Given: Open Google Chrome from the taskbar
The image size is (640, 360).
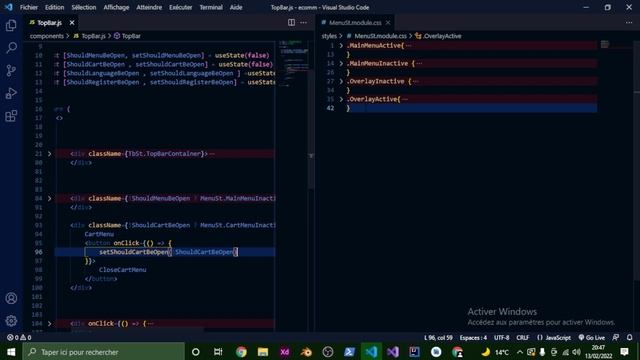Looking at the screenshot, I should coord(241,352).
